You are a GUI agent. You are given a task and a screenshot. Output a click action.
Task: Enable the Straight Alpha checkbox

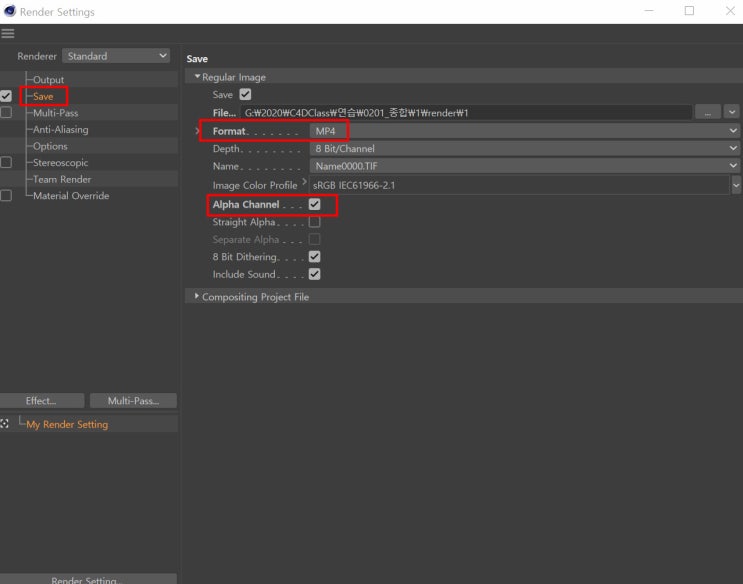pyautogui.click(x=314, y=222)
